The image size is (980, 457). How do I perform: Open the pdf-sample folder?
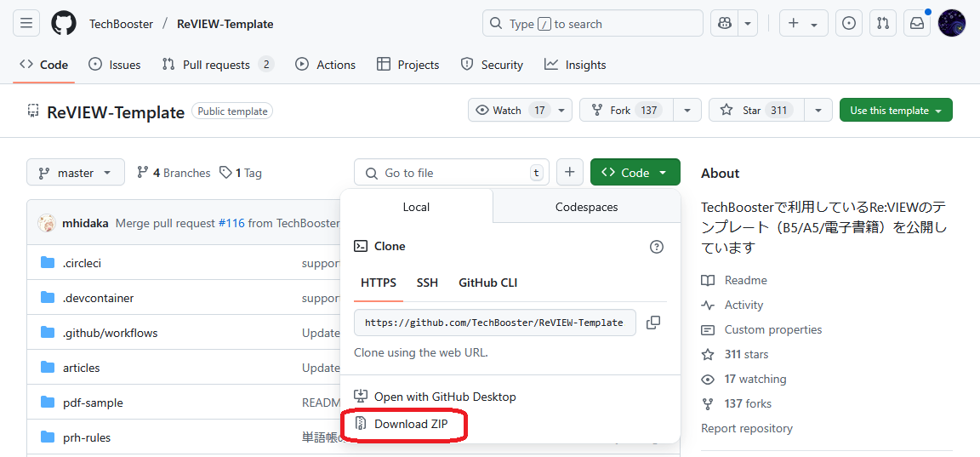click(x=93, y=403)
